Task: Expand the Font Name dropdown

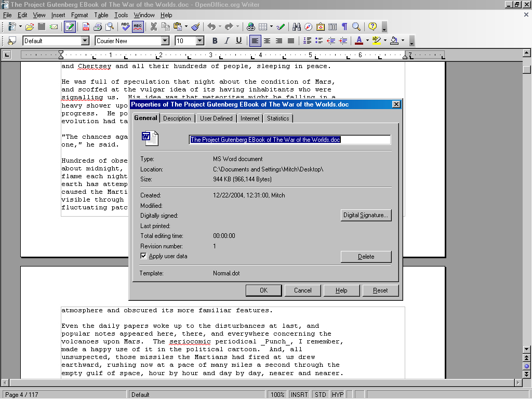Action: tap(165, 41)
